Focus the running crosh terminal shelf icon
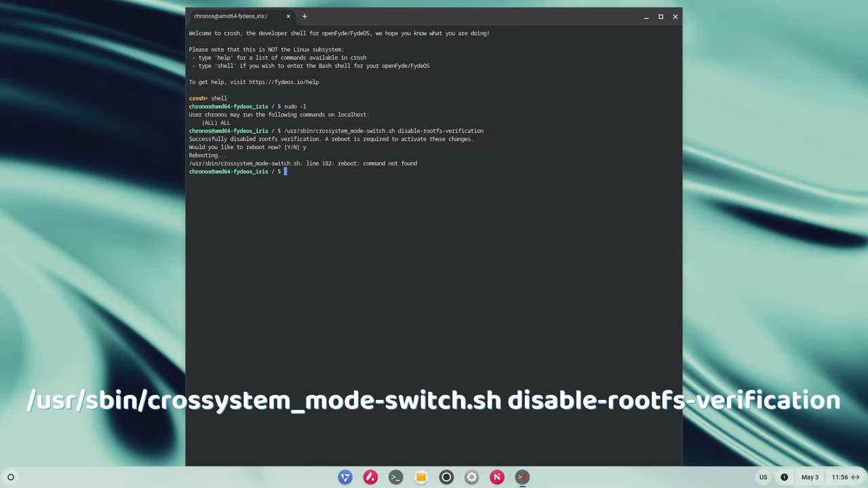 click(522, 477)
